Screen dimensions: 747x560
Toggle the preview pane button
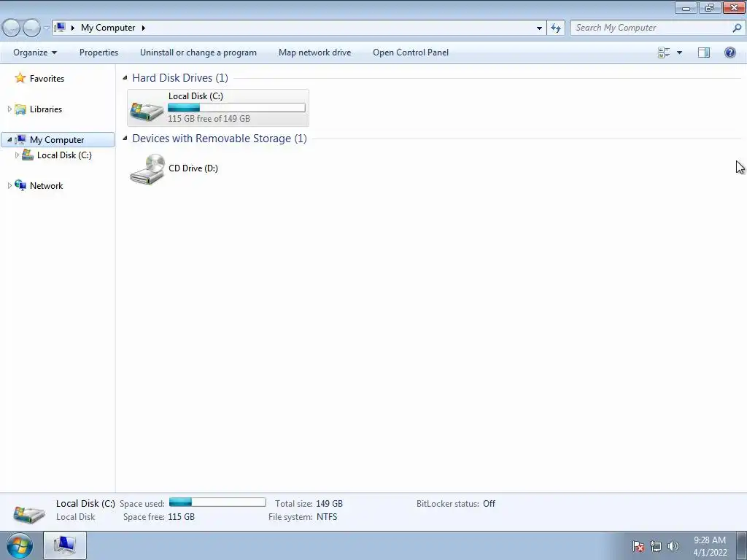click(704, 52)
